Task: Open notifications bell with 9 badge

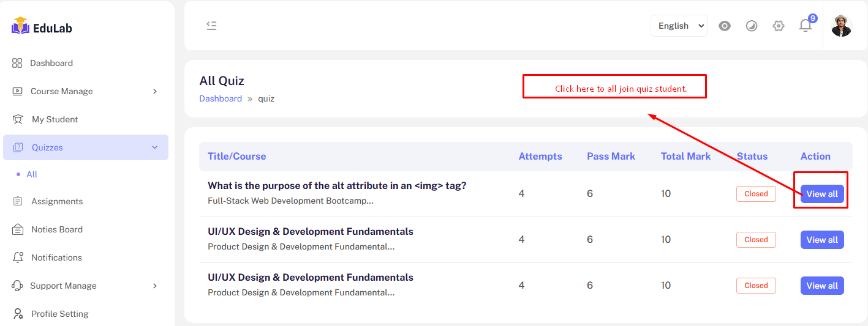Action: tap(806, 26)
